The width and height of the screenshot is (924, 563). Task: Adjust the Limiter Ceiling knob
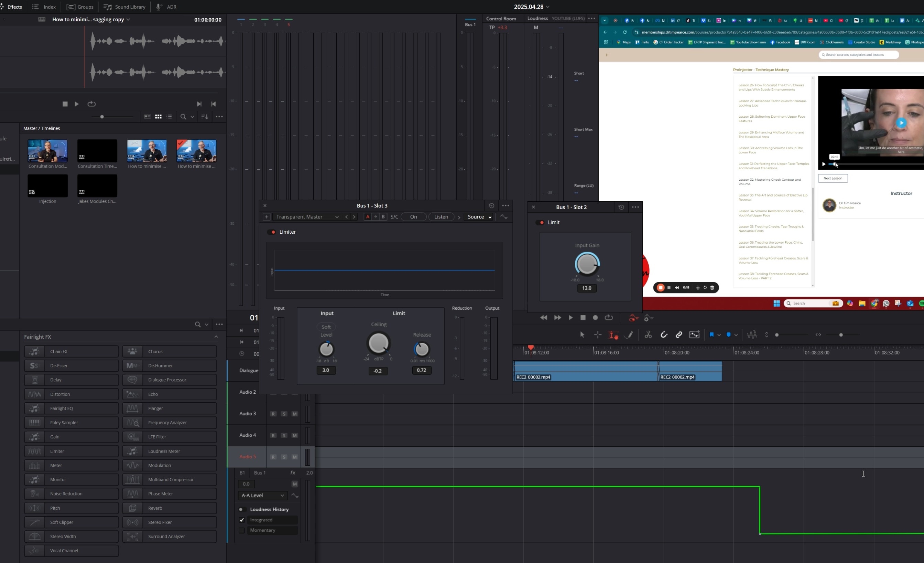[x=379, y=343]
